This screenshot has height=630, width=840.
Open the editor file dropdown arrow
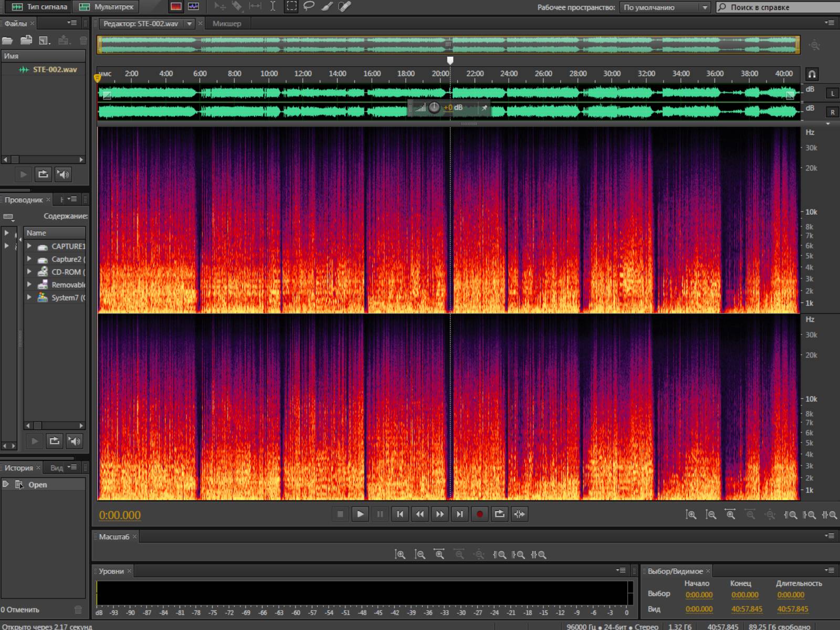[189, 24]
